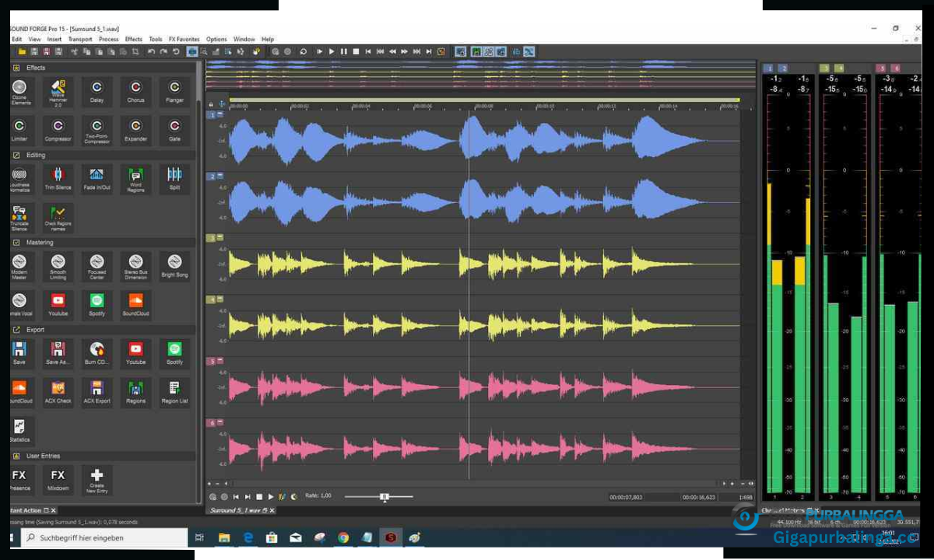The image size is (934, 560).
Task: Select track 4 channel number button
Action: tap(211, 299)
